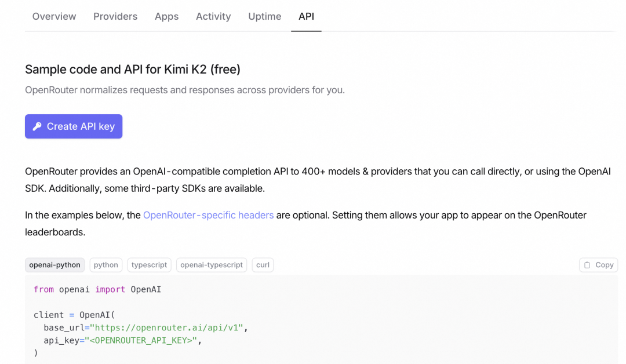
Task: Choose the openai-typescript code tab
Action: click(x=212, y=265)
